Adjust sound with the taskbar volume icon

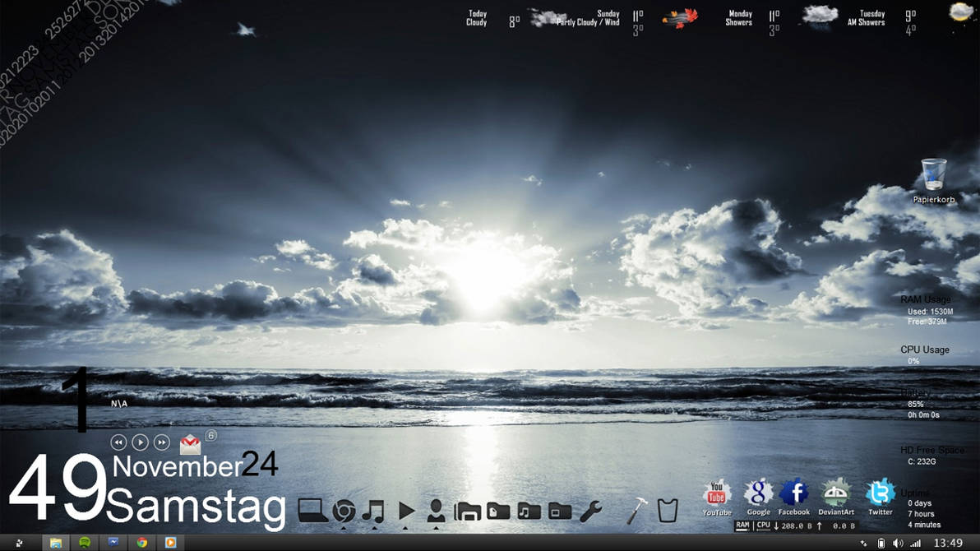[899, 542]
